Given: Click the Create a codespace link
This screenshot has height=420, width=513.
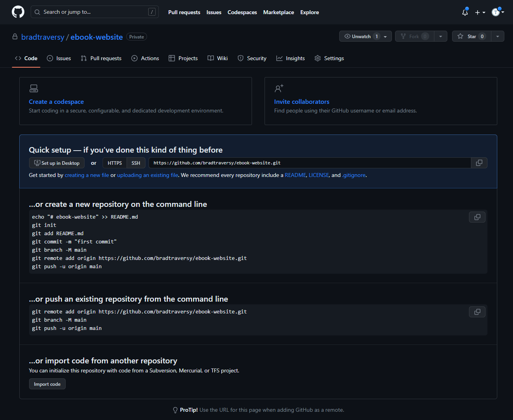Looking at the screenshot, I should pyautogui.click(x=56, y=101).
